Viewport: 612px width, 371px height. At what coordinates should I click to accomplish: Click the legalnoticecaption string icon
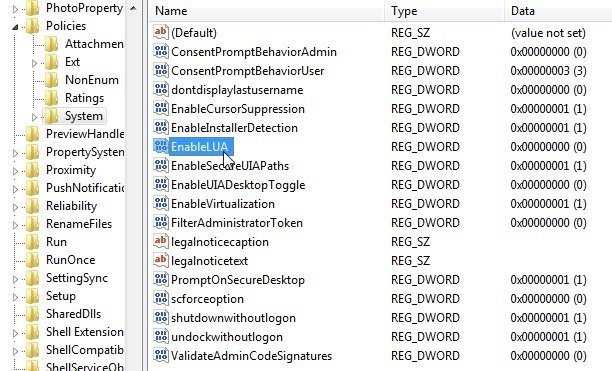[x=161, y=241]
